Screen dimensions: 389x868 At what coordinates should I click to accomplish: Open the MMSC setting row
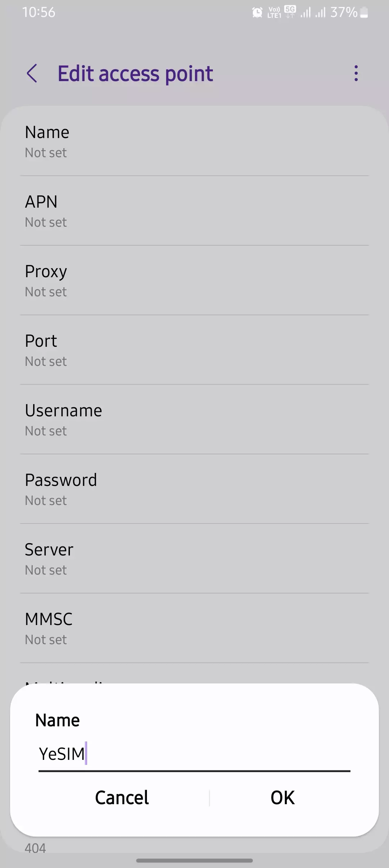(194, 629)
